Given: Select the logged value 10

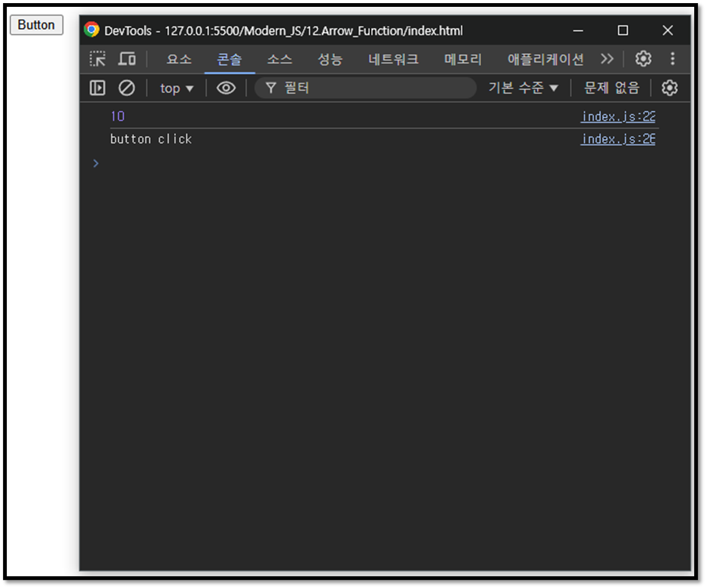Looking at the screenshot, I should coord(117,117).
